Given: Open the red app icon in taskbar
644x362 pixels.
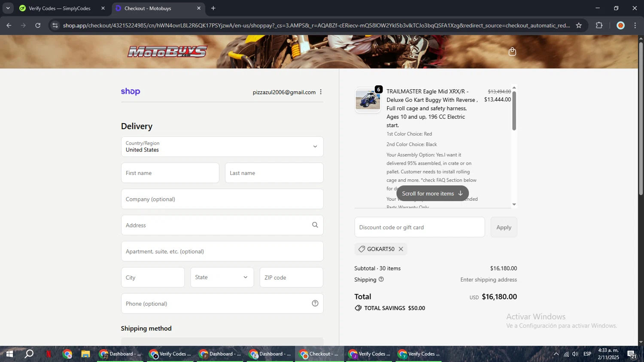Looking at the screenshot, I should [x=49, y=354].
